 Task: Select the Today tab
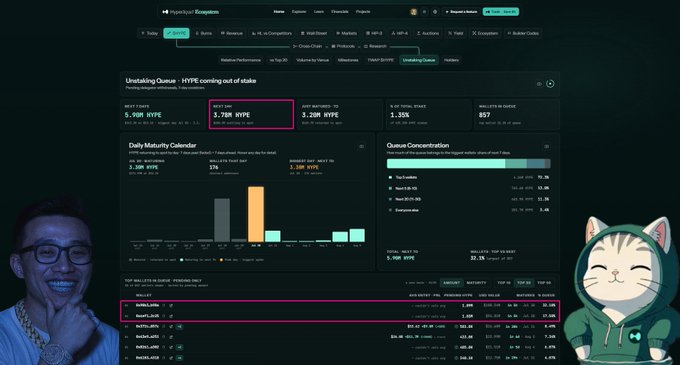[x=150, y=33]
